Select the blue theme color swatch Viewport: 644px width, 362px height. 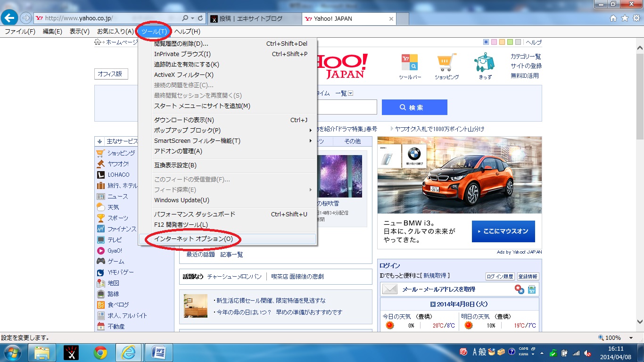(486, 42)
